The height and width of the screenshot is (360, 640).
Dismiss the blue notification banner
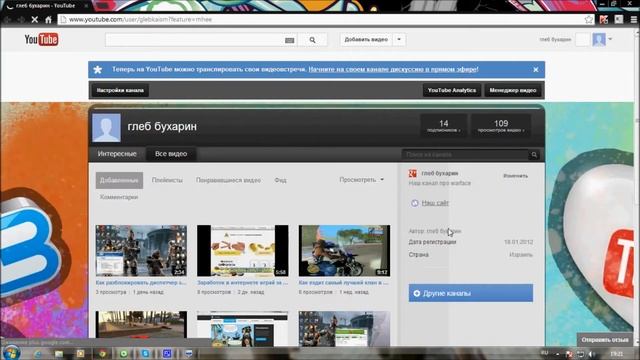pyautogui.click(x=536, y=70)
